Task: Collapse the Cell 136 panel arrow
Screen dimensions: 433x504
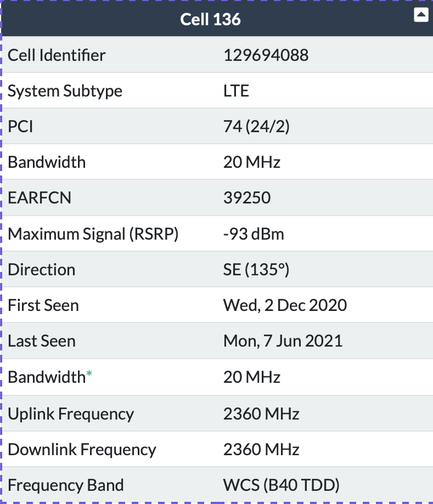Action: click(x=421, y=15)
